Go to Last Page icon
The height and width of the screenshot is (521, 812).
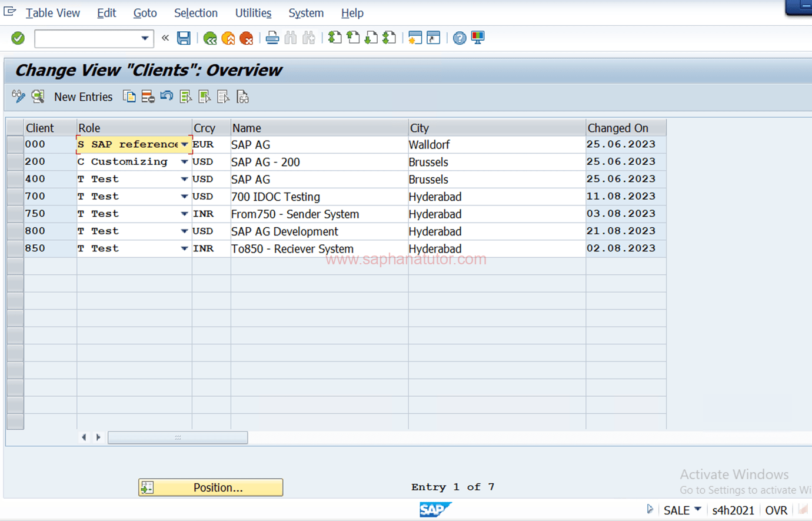click(x=389, y=38)
